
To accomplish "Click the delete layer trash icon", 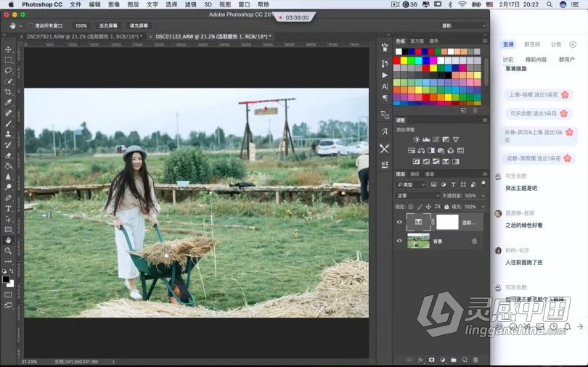I will click(x=476, y=360).
